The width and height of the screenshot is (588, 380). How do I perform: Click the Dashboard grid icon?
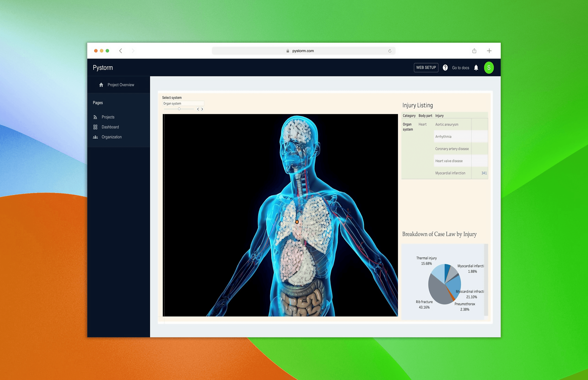click(95, 127)
